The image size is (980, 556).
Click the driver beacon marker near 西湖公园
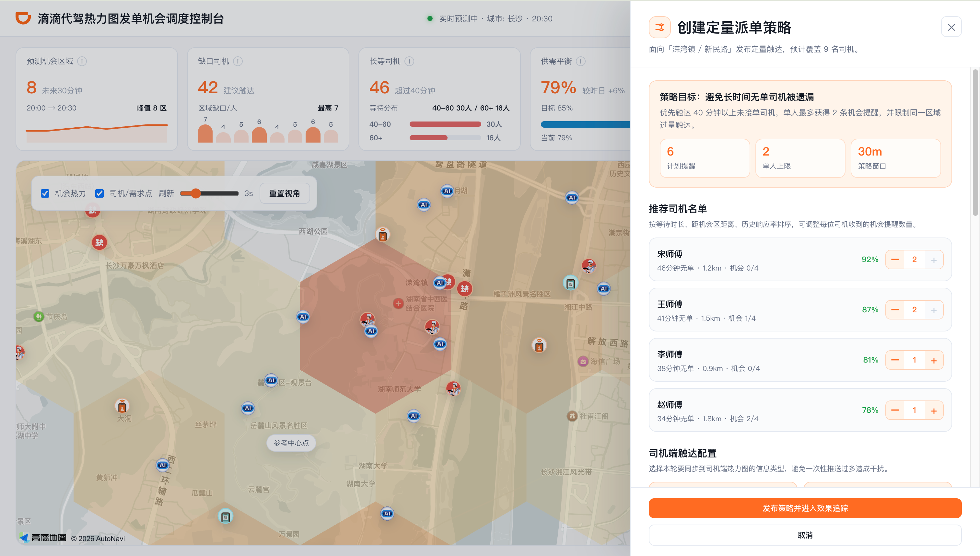click(383, 235)
